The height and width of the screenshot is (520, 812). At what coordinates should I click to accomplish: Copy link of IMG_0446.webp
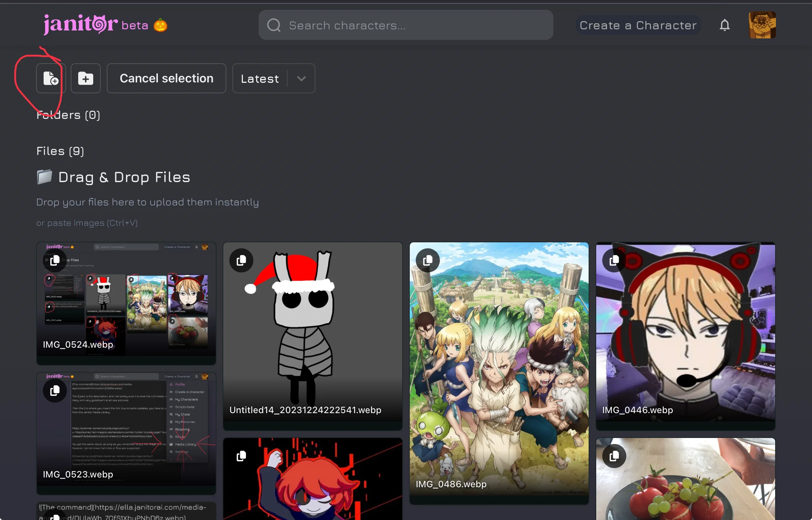(614, 260)
